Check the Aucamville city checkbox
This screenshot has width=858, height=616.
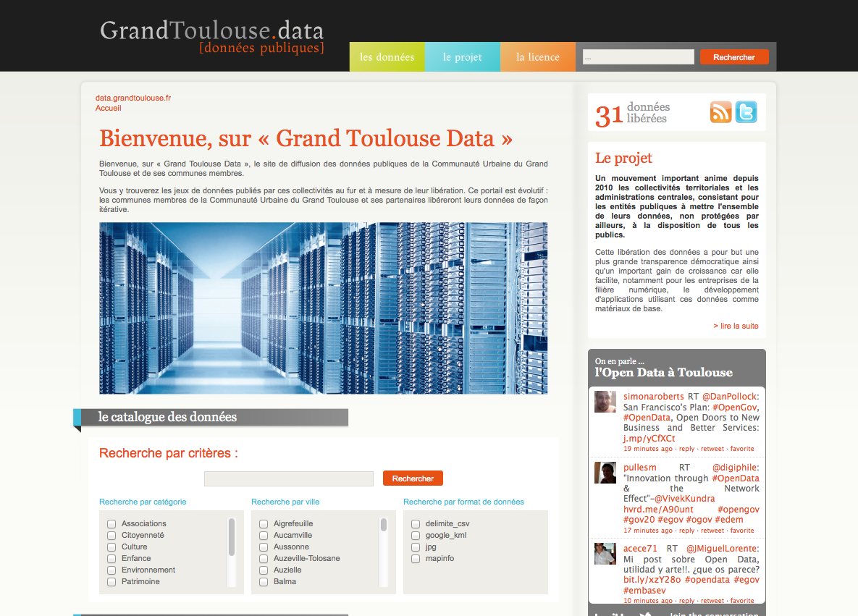pos(264,536)
